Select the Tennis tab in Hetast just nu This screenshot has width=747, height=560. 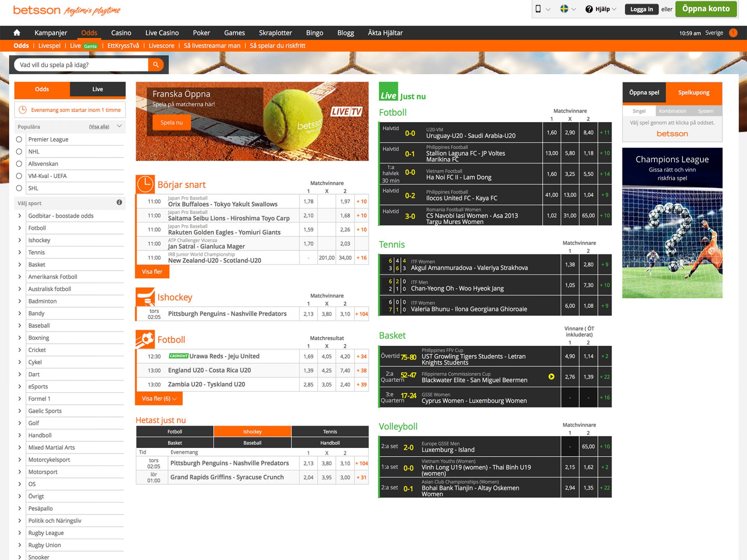[330, 432]
